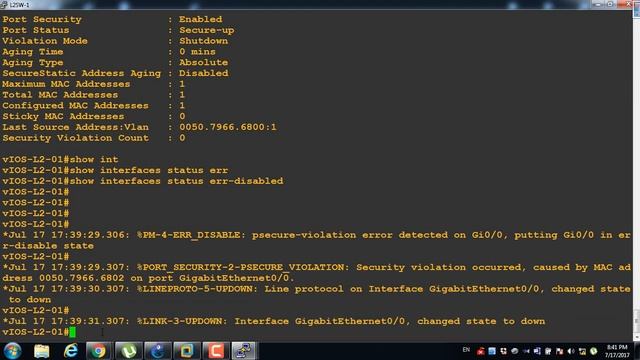The width and height of the screenshot is (640, 360).
Task: Click the %LINK-3-UPDOWN log message
Action: pyautogui.click(x=273, y=321)
